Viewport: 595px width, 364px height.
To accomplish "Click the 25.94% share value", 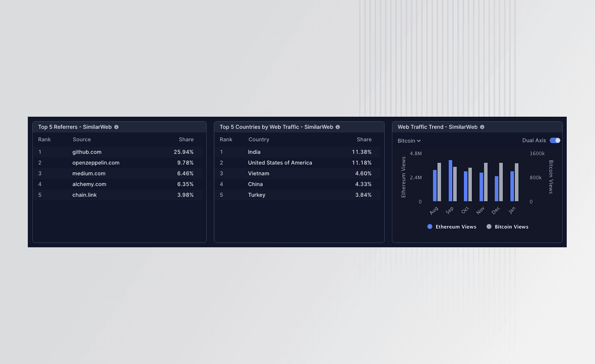I will coord(184,152).
